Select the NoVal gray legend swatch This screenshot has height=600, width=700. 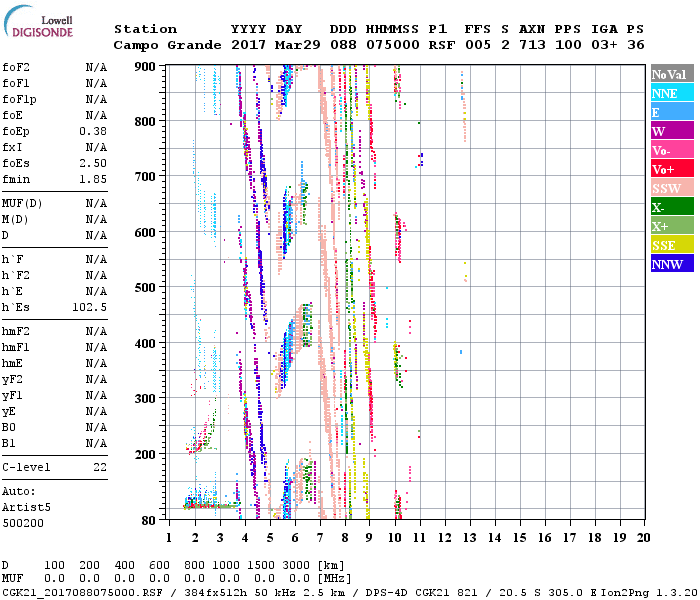coord(672,74)
